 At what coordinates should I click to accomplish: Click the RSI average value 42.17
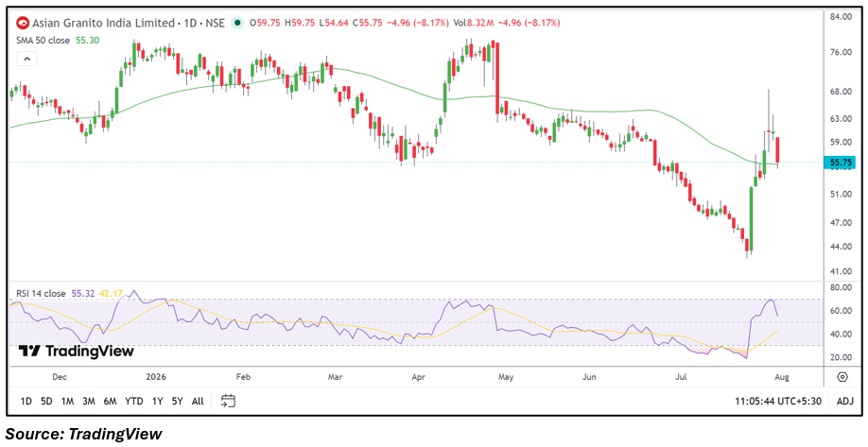pos(111,293)
